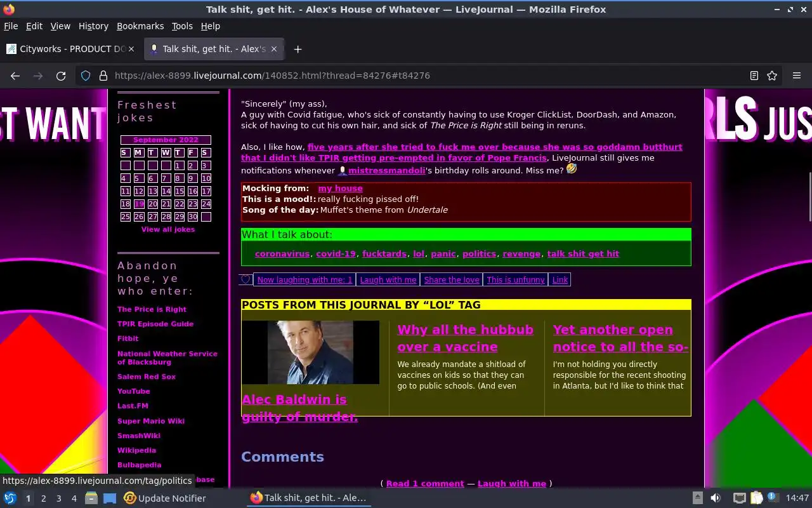Click the tray scroll-up arrow icon in the taskbar
The image size is (812, 508).
pos(697,498)
